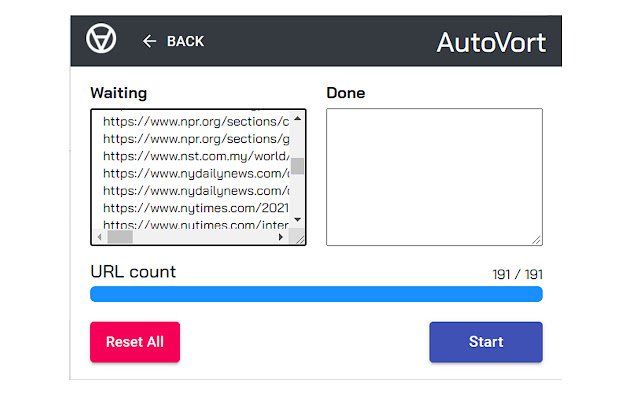The image size is (640, 400).
Task: Click the left arrow back icon
Action: pos(149,41)
